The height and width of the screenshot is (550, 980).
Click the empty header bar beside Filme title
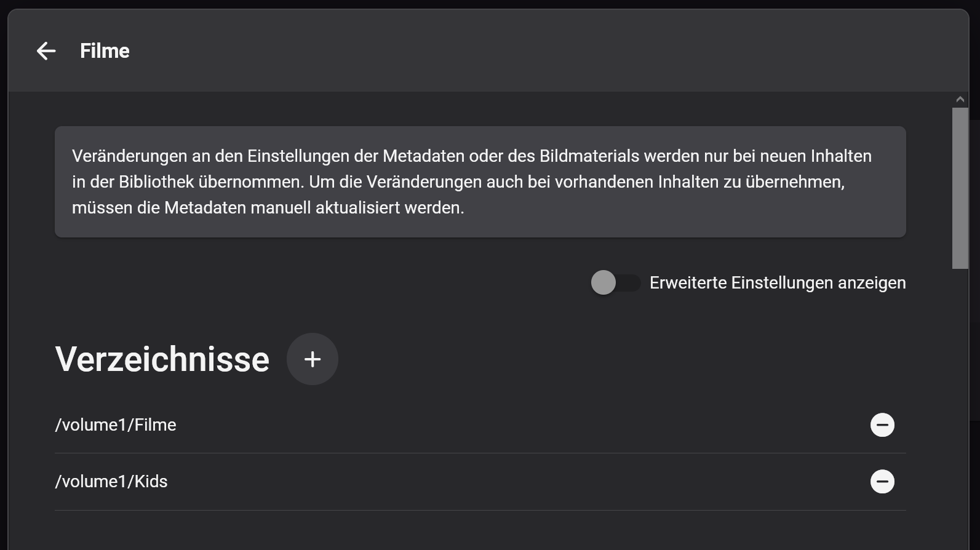coord(541,51)
